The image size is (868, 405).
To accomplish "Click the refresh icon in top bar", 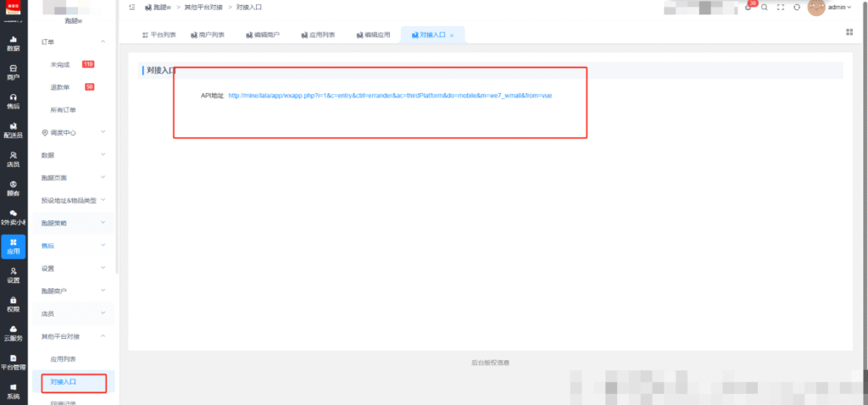I will tap(797, 8).
